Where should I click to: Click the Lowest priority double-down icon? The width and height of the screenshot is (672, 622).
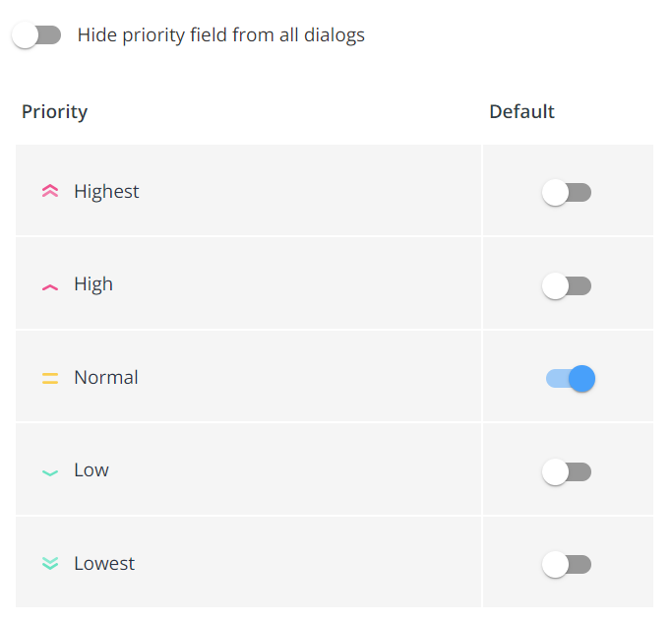coord(50,563)
